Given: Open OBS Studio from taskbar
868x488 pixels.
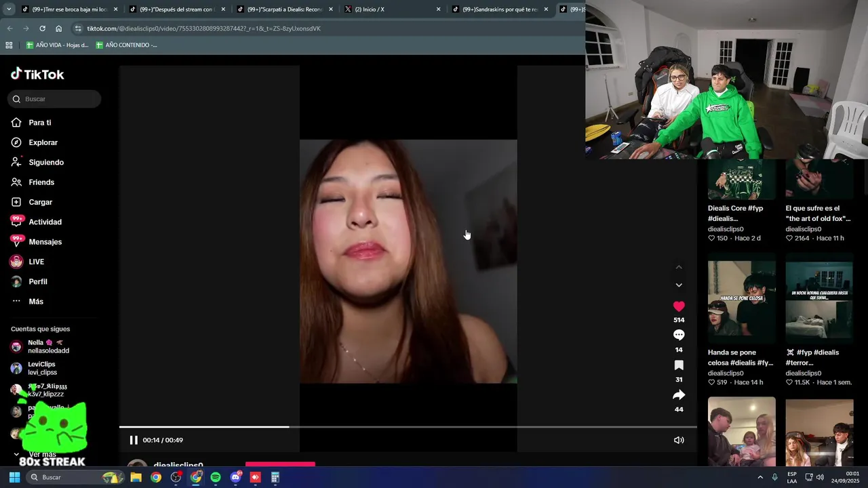Looking at the screenshot, I should [176, 477].
